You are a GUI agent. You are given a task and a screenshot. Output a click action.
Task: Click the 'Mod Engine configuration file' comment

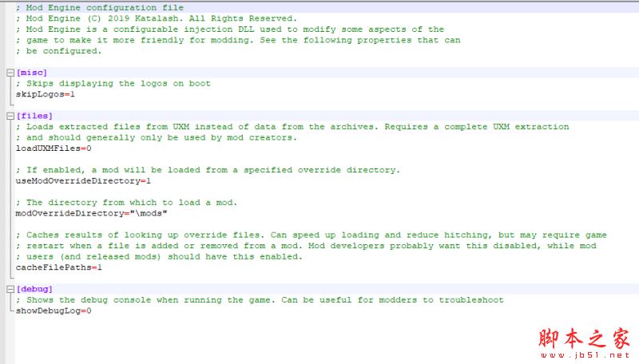click(100, 8)
